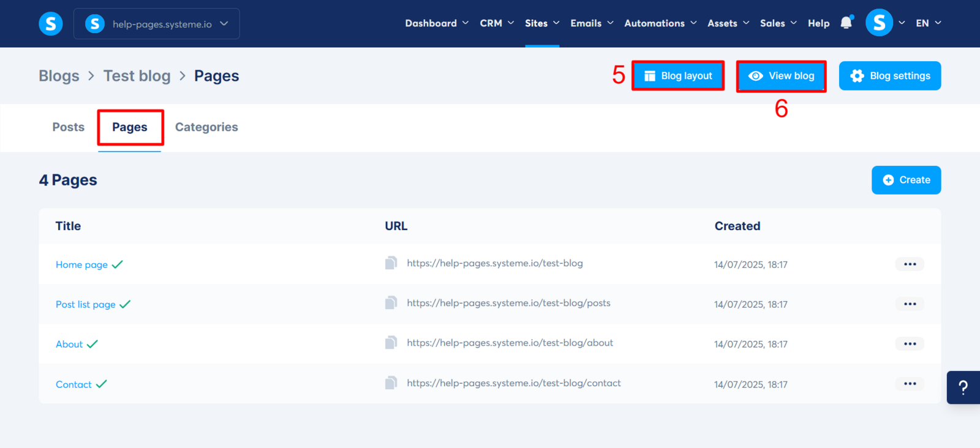Screen dimensions: 980x448
Task: Open the three-dot menu for the Contact row
Action: tap(910, 384)
